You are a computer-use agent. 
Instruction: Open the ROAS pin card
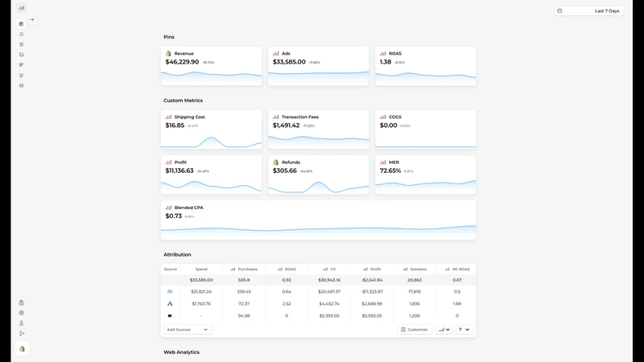pos(426,66)
